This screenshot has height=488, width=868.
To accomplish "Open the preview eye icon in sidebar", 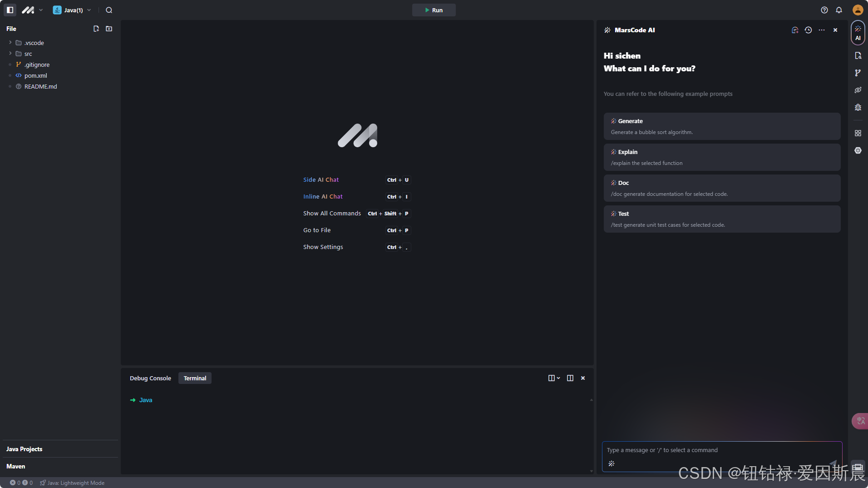I will [x=858, y=90].
